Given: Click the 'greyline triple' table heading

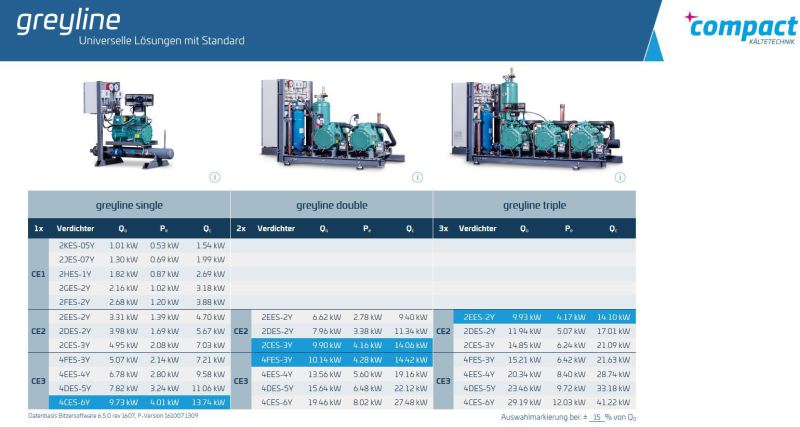Looking at the screenshot, I should 534,205.
